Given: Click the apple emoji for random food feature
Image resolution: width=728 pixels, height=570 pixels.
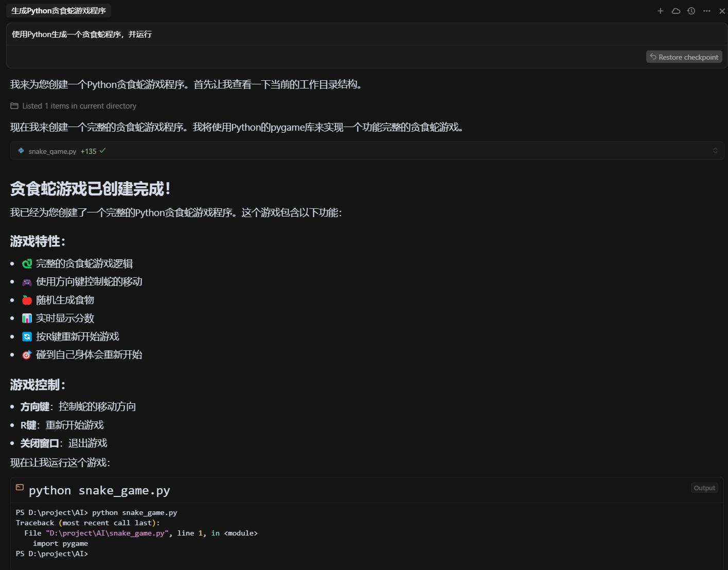Looking at the screenshot, I should point(27,300).
